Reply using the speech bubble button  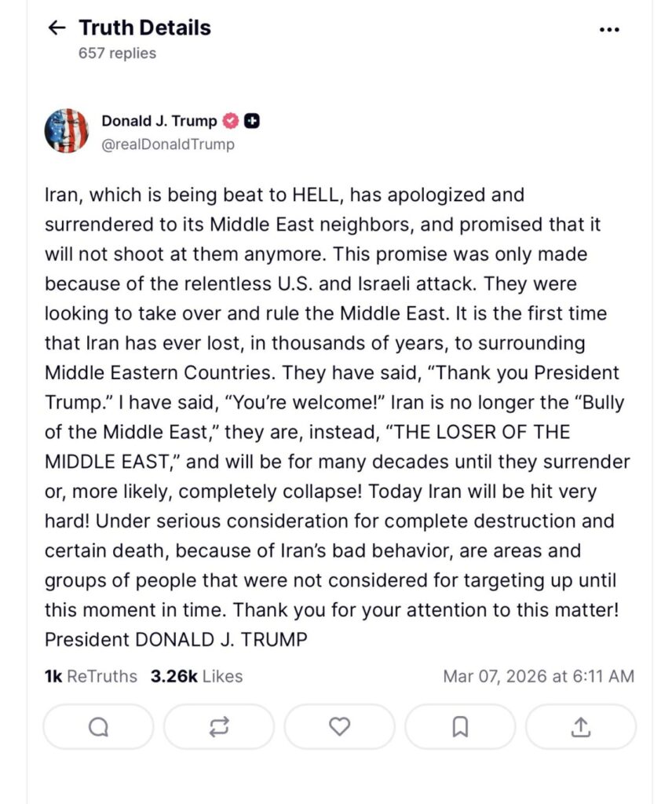(x=98, y=727)
